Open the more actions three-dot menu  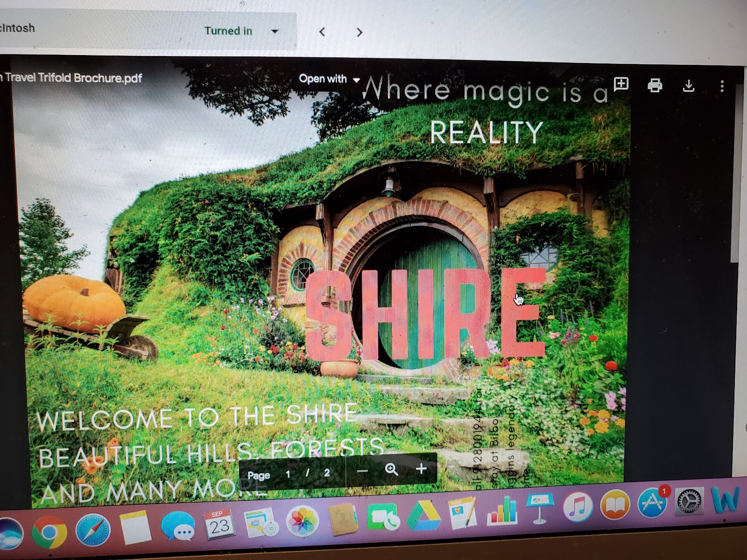pyautogui.click(x=722, y=86)
